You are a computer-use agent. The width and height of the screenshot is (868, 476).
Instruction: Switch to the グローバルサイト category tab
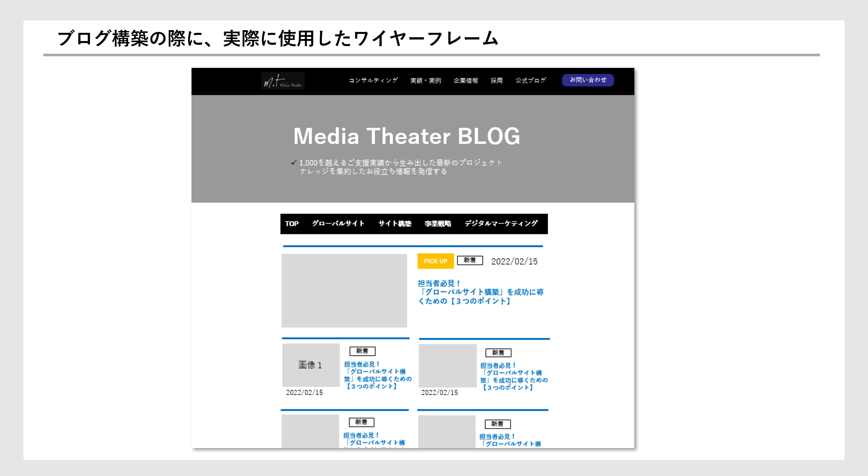338,224
